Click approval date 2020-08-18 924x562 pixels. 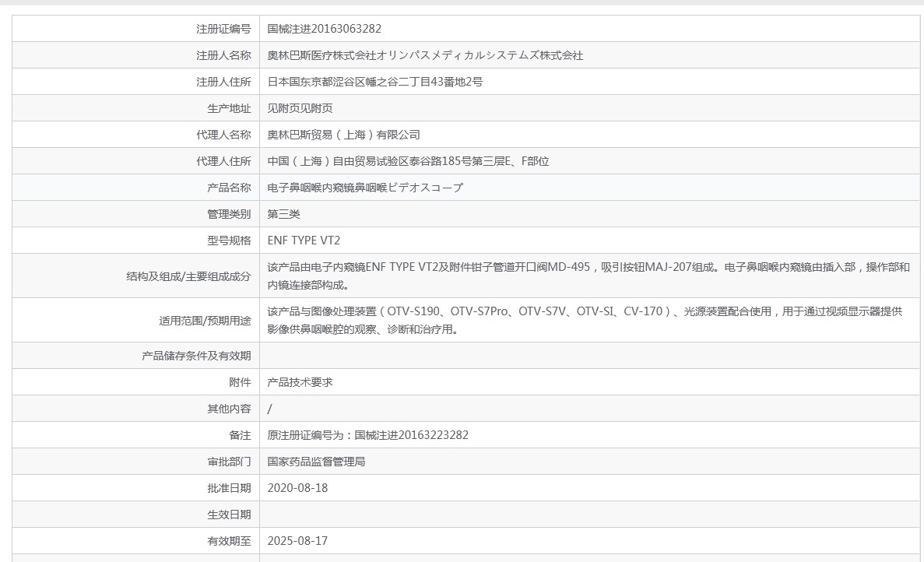[297, 488]
